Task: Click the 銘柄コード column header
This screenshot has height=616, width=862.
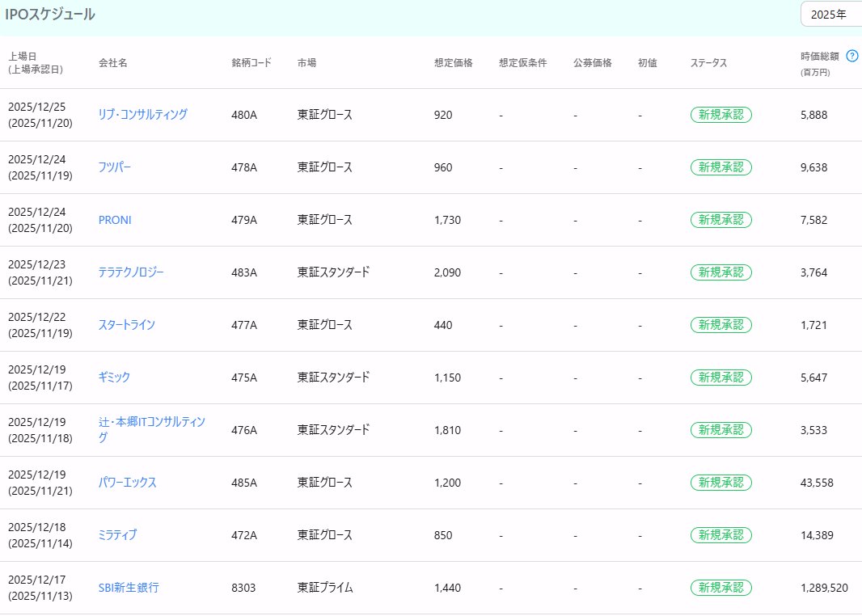Action: (251, 62)
